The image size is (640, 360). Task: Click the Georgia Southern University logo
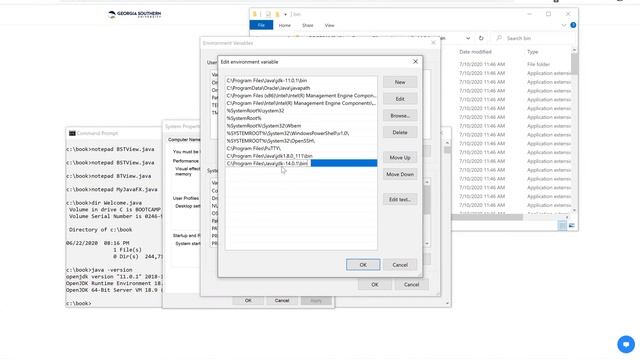(x=135, y=15)
